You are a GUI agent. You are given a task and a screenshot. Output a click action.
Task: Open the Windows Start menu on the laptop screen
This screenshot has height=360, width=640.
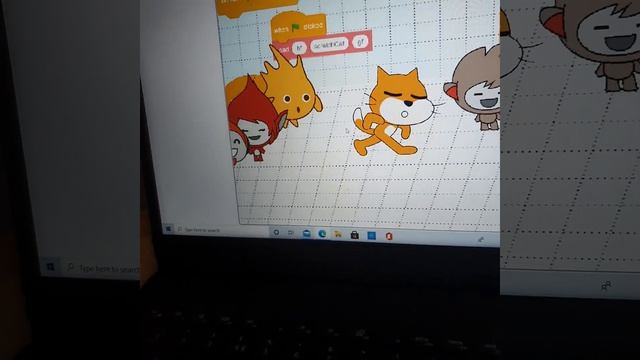click(168, 229)
